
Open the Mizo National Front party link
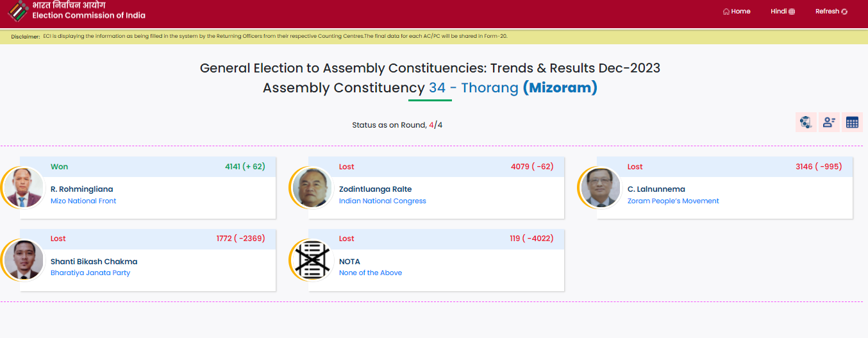83,201
